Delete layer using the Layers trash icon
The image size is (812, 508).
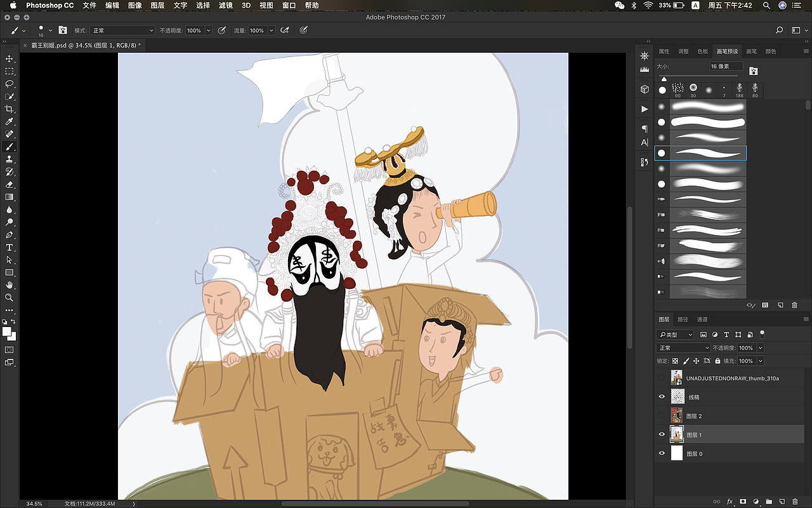[794, 502]
